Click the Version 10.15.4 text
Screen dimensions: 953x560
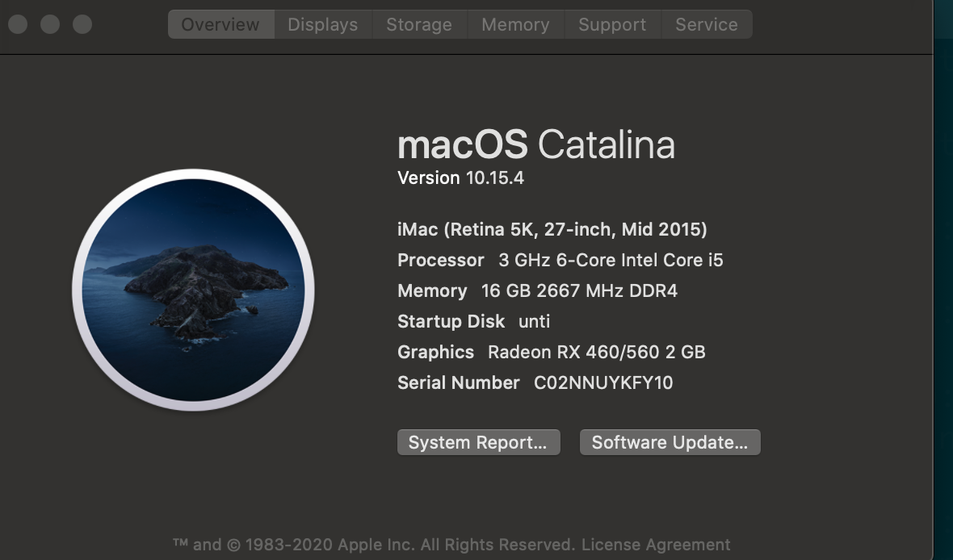click(x=460, y=178)
